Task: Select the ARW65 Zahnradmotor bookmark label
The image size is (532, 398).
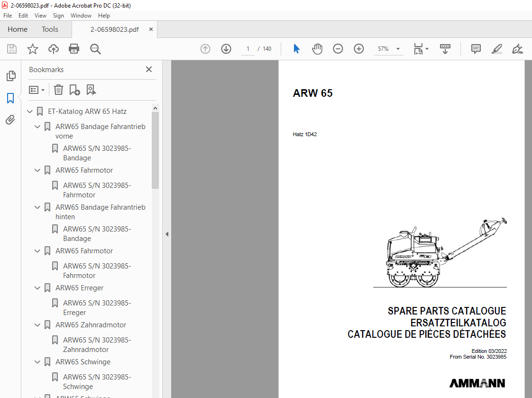Action: click(x=91, y=325)
